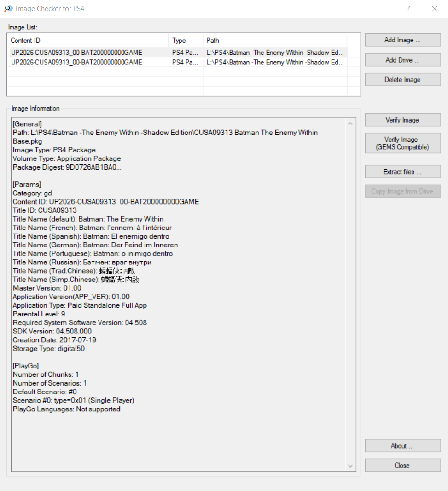The image size is (448, 491).
Task: Close the Image Checker dialog via Close button
Action: click(x=402, y=465)
